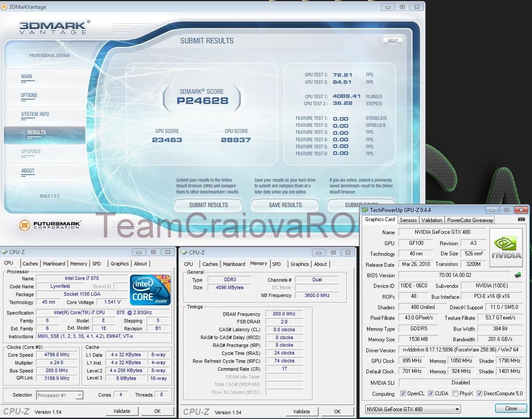Click the GPU-Z BIOS Version field
The height and width of the screenshot is (419, 532).
455,275
